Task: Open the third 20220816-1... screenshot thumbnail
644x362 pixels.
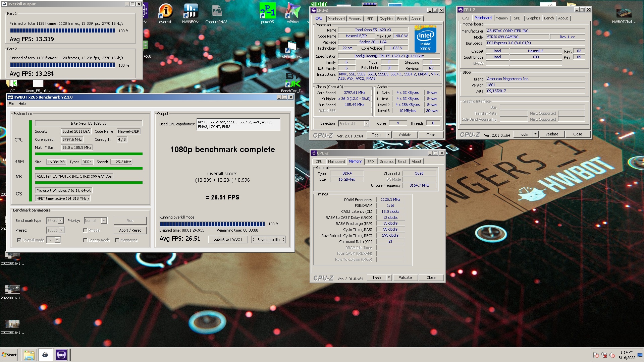Action: [x=12, y=327]
